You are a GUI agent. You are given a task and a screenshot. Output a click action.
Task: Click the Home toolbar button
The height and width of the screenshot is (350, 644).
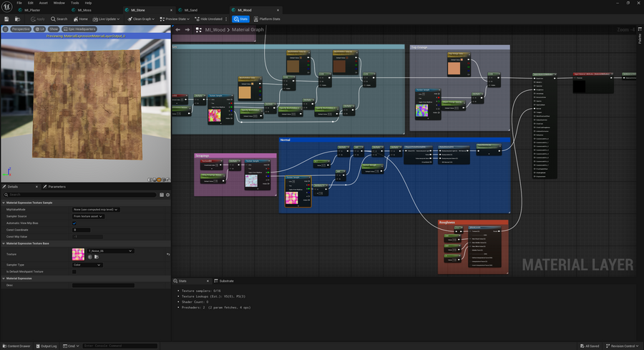pos(81,19)
